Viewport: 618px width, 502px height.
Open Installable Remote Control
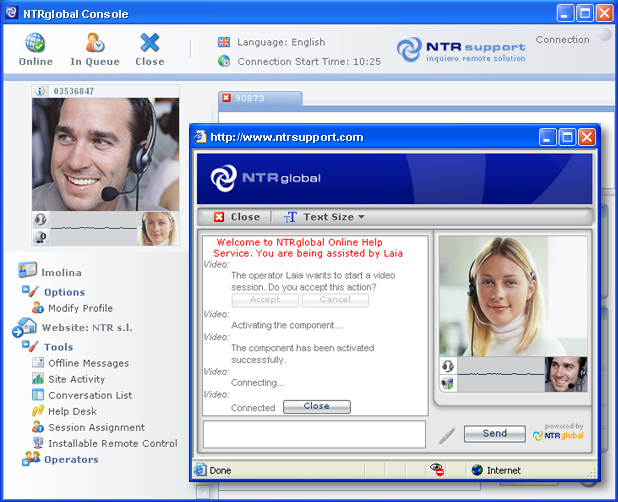tap(112, 443)
